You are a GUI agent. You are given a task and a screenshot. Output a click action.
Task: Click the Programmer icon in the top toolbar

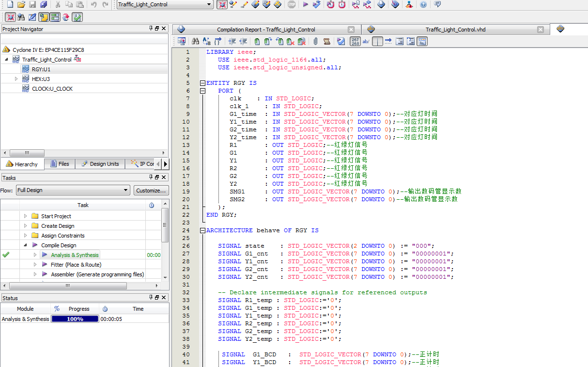[x=395, y=4]
